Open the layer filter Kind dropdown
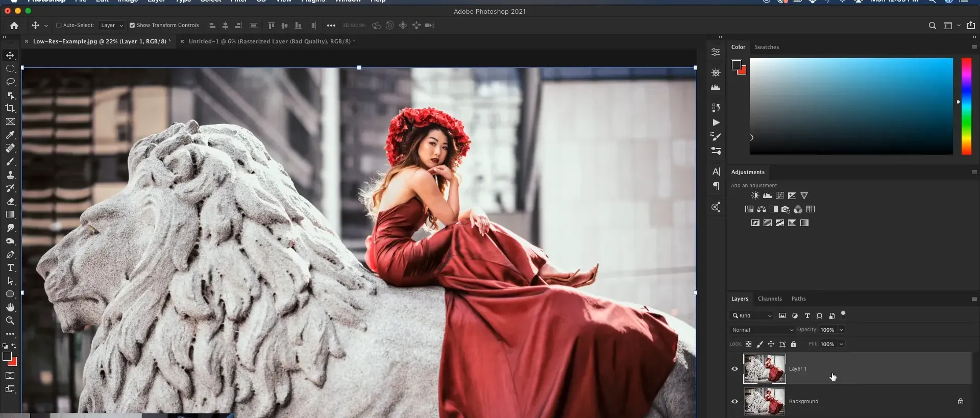 tap(752, 316)
